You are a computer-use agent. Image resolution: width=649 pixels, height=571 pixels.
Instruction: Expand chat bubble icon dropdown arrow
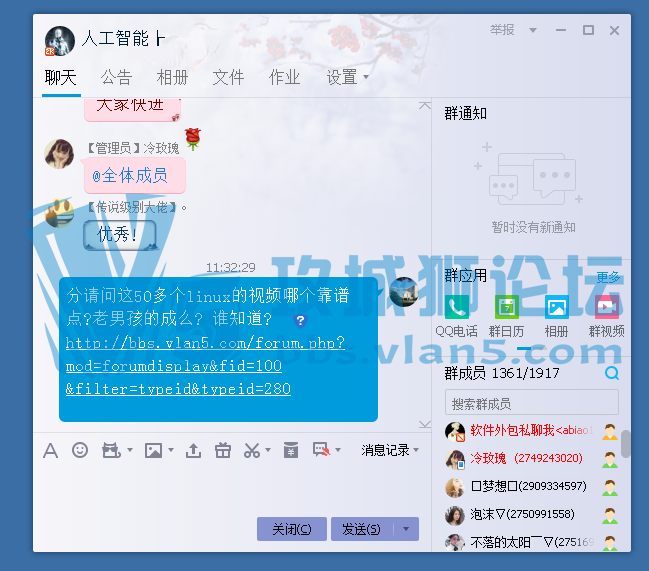click(x=338, y=450)
